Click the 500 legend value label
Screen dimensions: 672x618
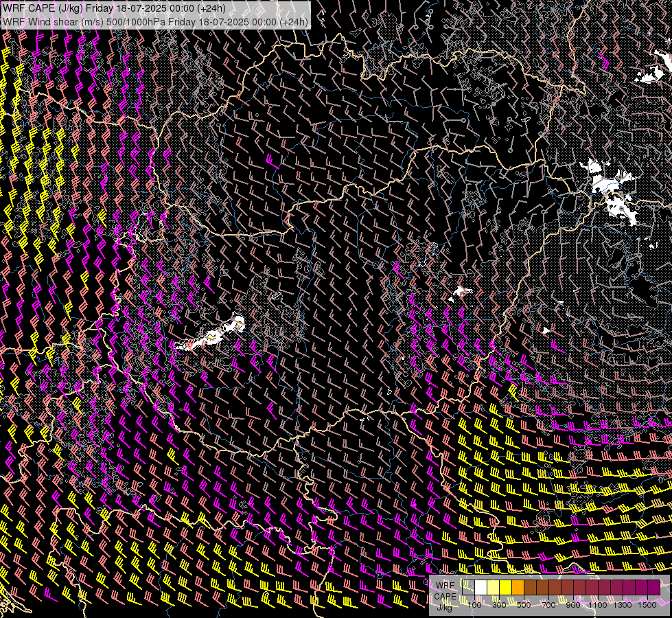pyautogui.click(x=524, y=605)
